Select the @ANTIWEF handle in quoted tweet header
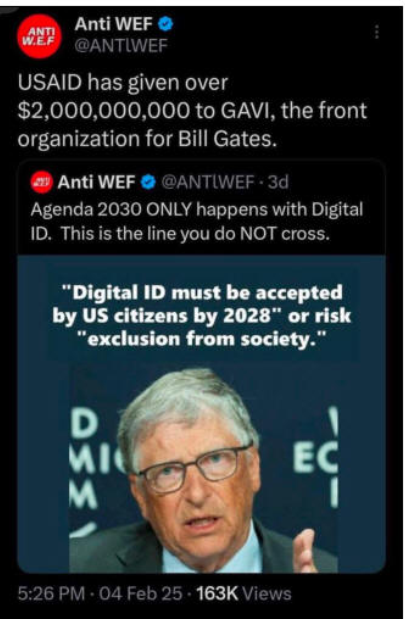This screenshot has width=405, height=619. pyautogui.click(x=208, y=182)
